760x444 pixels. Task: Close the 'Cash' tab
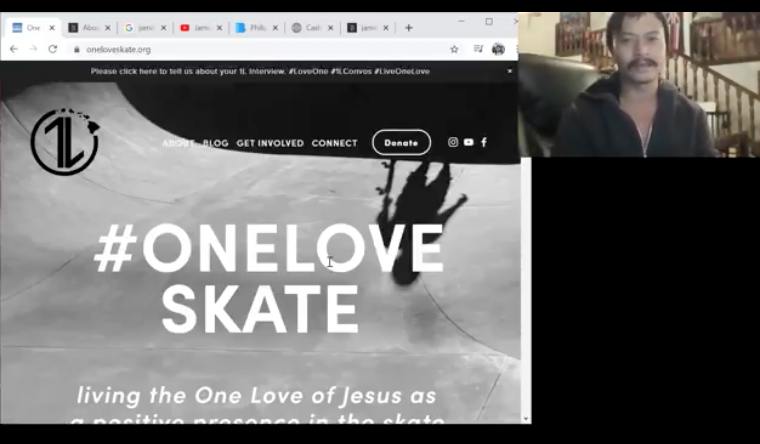tap(330, 28)
